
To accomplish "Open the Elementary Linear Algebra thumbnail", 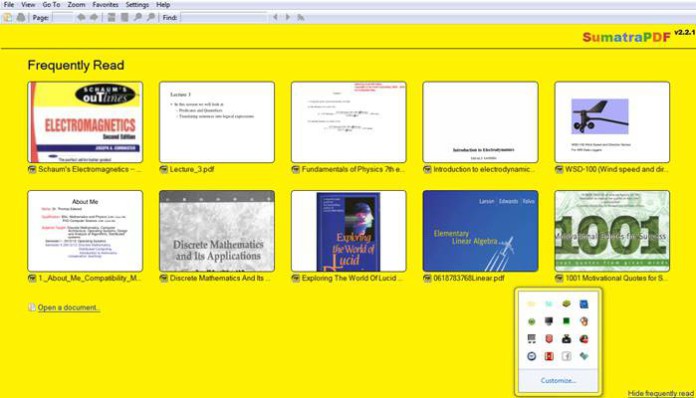I will pyautogui.click(x=480, y=231).
